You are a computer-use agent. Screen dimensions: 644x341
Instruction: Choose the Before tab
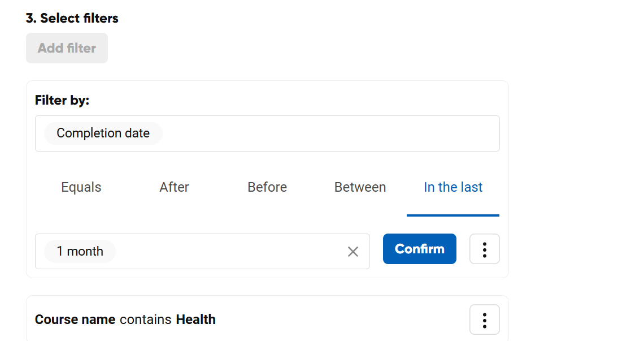tap(267, 187)
